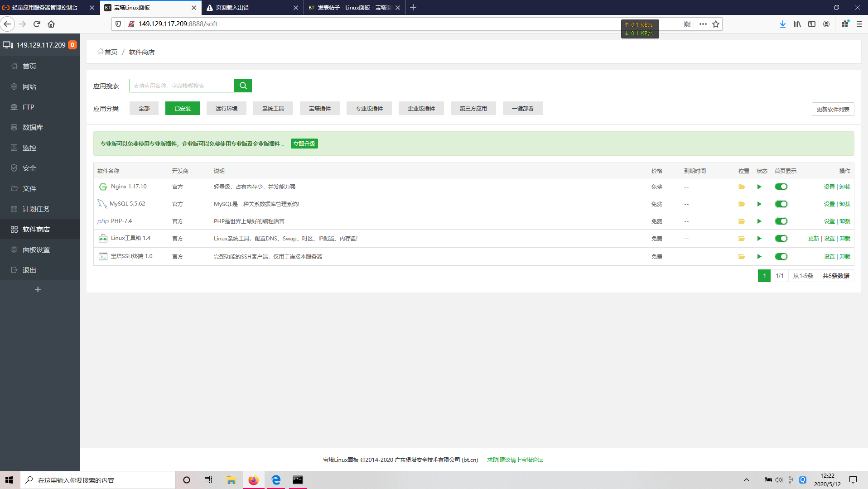868x489 pixels.
Task: Show hidden system tray icons
Action: [x=747, y=480]
